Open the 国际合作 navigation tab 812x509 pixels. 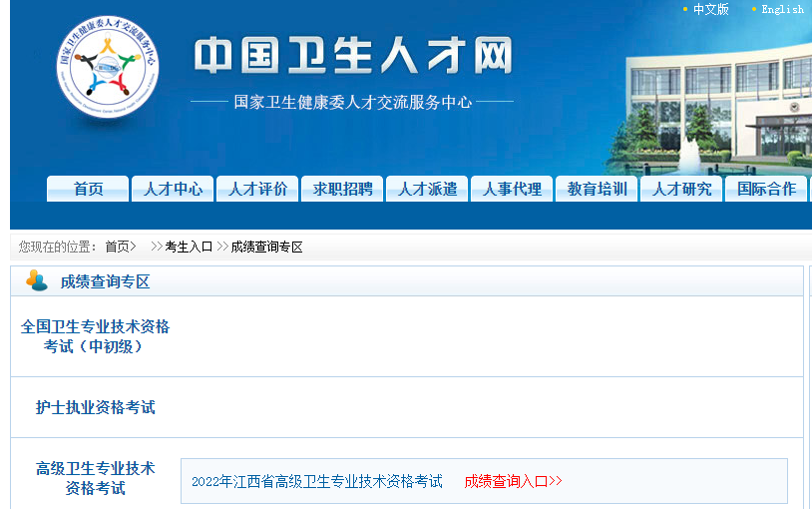pyautogui.click(x=766, y=189)
